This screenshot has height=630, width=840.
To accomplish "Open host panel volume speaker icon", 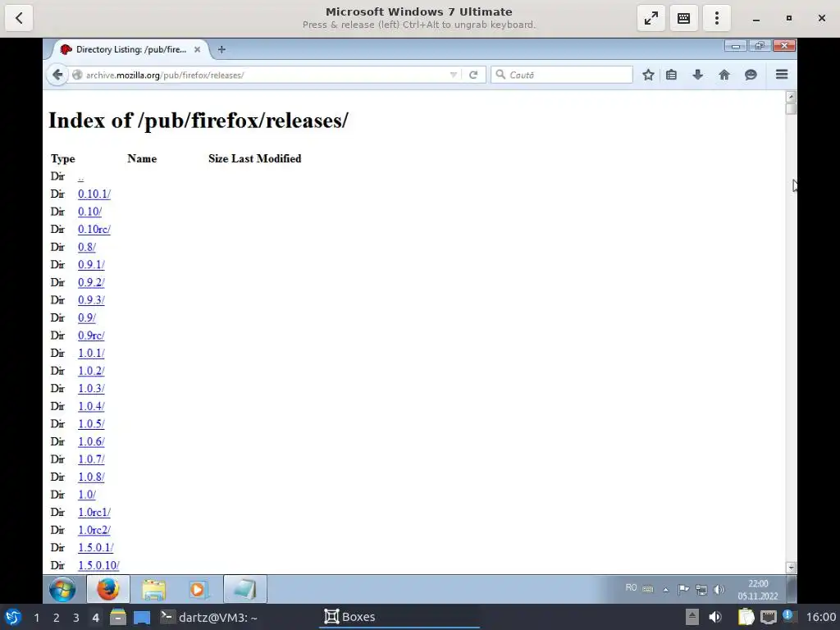I will (x=715, y=617).
